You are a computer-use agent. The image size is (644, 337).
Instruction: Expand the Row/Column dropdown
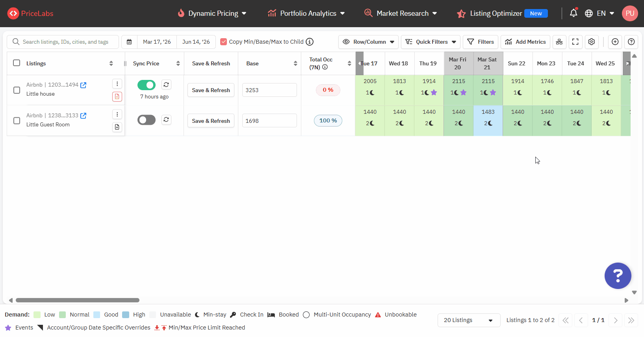coord(368,42)
